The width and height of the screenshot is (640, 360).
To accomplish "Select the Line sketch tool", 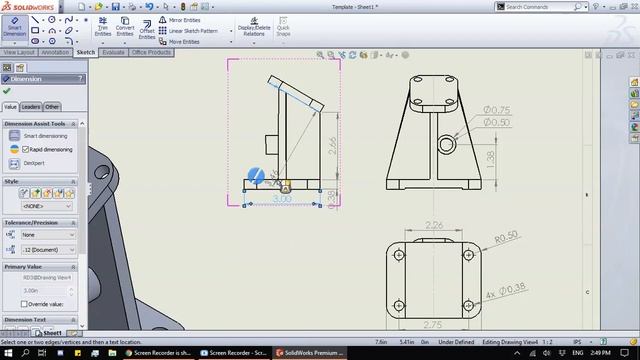I will tap(36, 20).
